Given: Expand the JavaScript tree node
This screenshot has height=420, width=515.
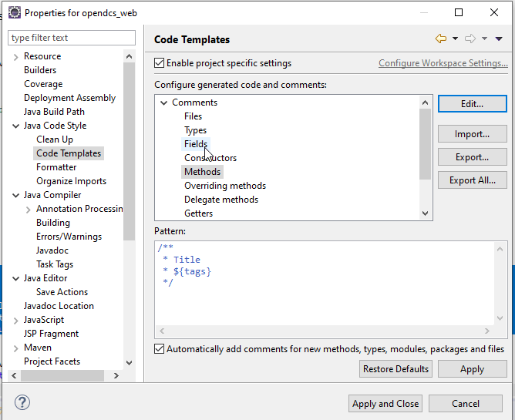Looking at the screenshot, I should point(15,321).
